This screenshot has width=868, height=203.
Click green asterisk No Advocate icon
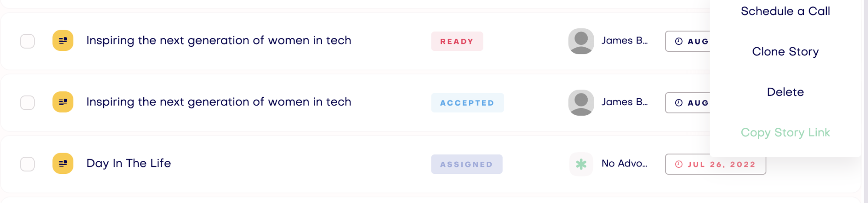click(581, 164)
